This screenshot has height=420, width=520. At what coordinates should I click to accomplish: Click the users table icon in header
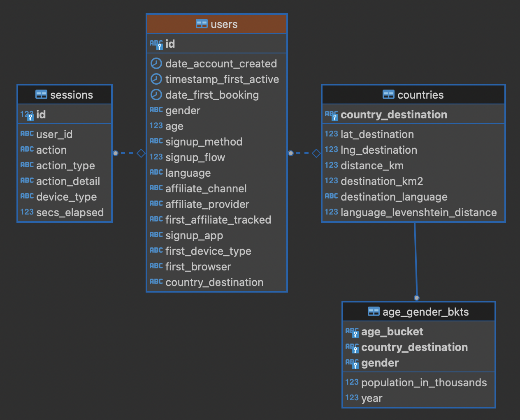tap(202, 24)
